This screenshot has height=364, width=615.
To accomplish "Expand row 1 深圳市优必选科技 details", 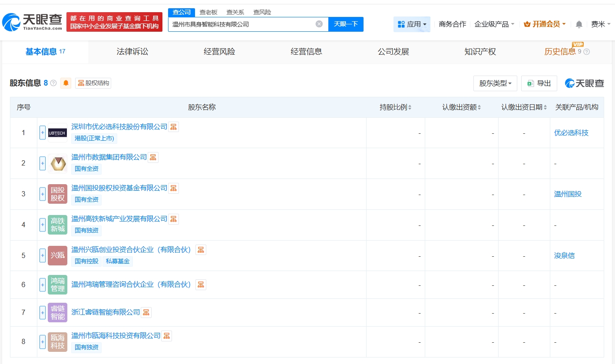I will point(43,132).
